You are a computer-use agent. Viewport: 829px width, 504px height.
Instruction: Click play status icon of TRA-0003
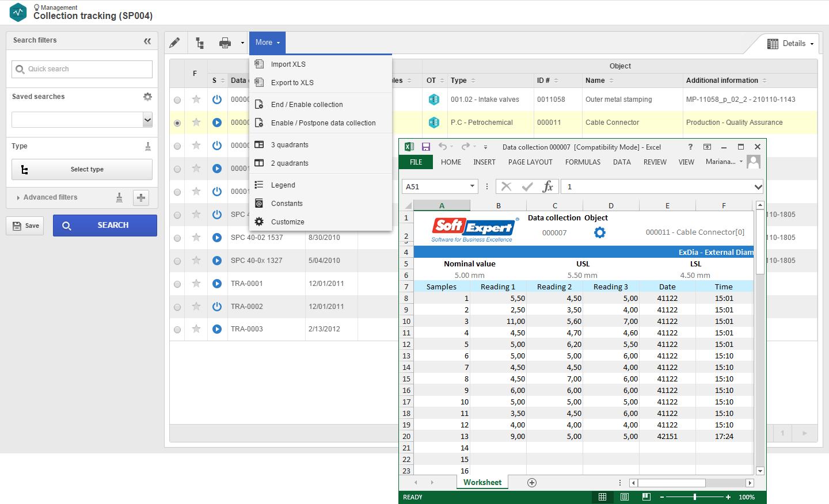[217, 329]
